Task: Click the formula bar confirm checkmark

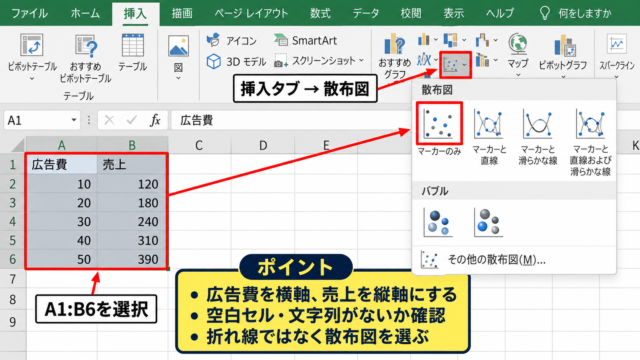Action: pos(132,120)
